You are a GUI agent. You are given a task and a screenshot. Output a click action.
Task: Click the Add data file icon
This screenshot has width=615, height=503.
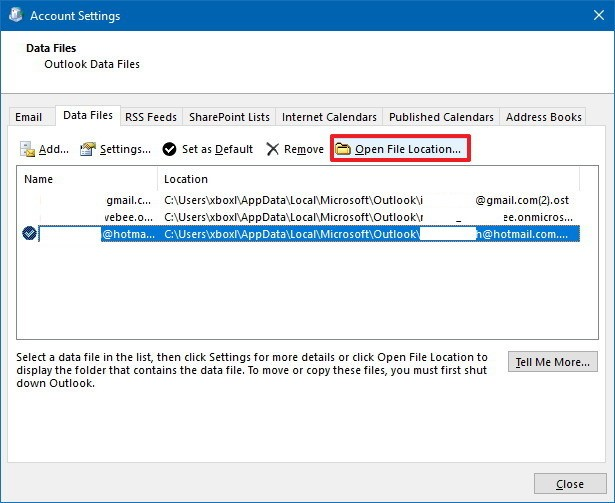(27, 149)
